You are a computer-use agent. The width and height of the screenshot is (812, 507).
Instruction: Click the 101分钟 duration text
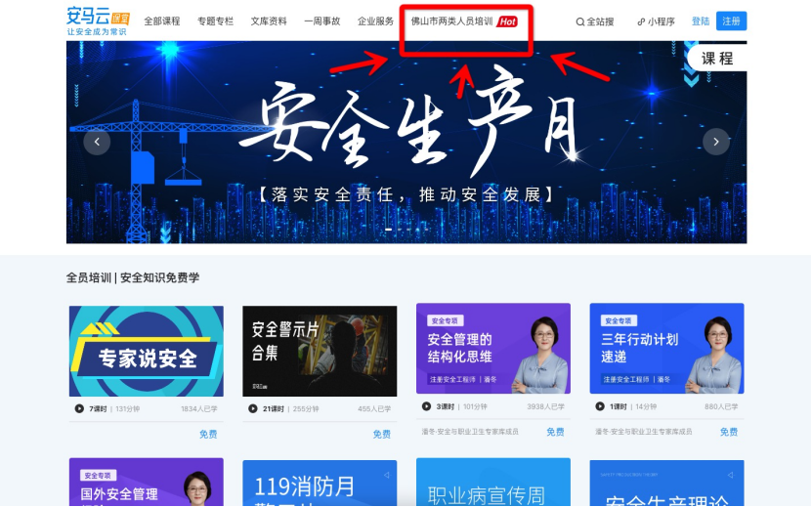[475, 407]
